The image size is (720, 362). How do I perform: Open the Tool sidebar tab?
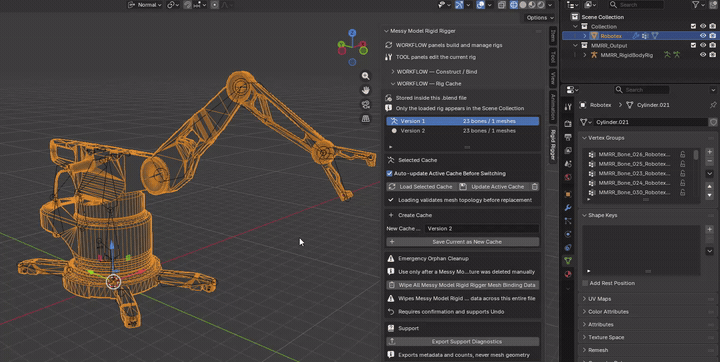pos(553,57)
